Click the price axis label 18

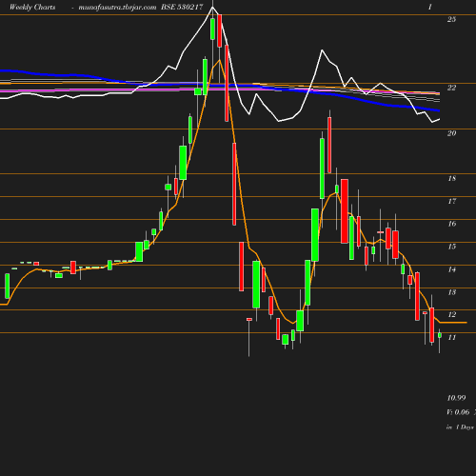[x=451, y=178]
